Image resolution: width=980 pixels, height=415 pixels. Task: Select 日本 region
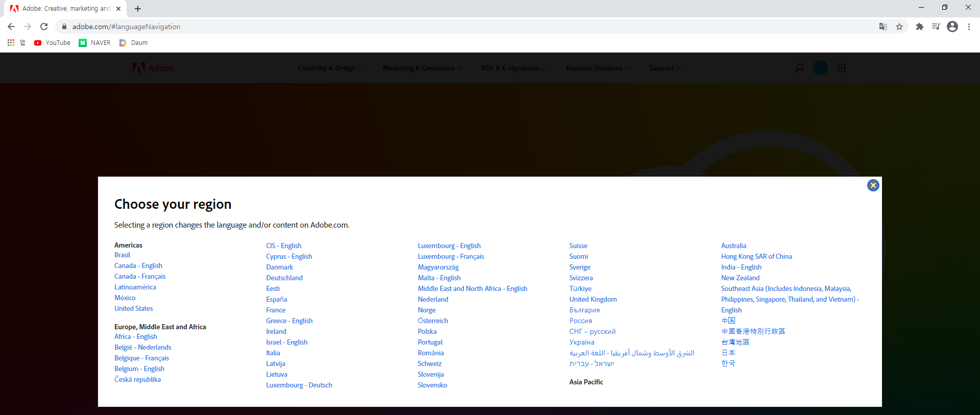728,353
